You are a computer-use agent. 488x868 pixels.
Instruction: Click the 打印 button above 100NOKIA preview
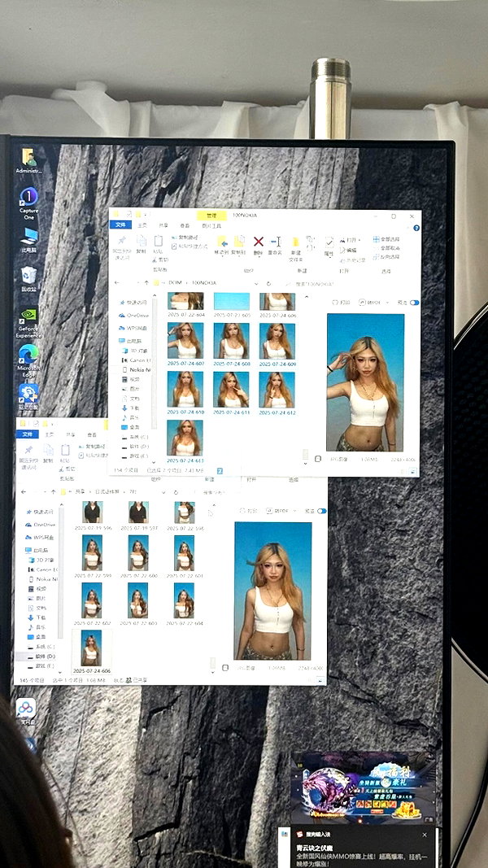point(342,303)
